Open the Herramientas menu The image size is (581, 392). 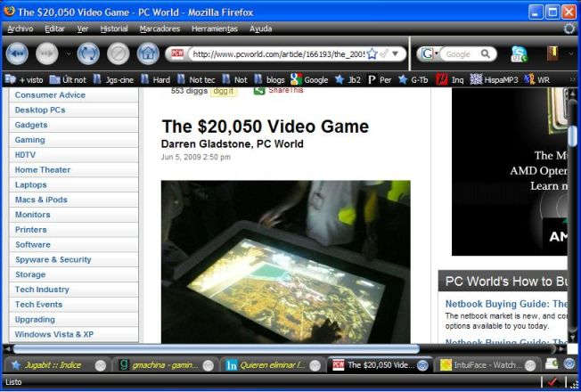[x=215, y=29]
